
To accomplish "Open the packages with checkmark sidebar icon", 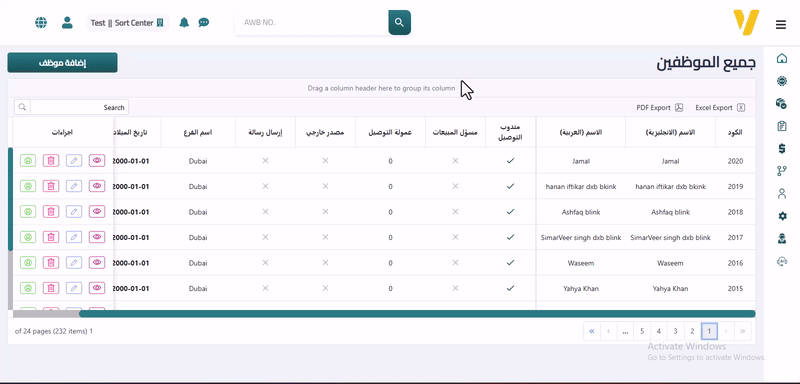I will tap(781, 103).
